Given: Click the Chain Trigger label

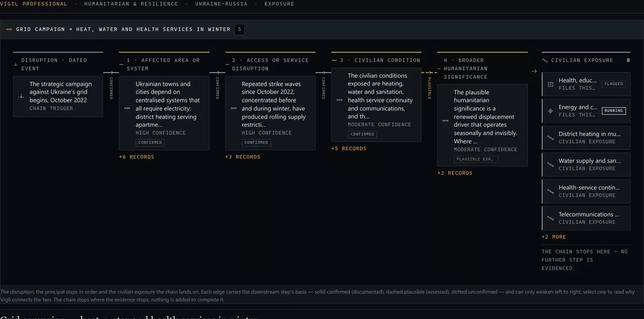Looking at the screenshot, I should pyautogui.click(x=51, y=109).
